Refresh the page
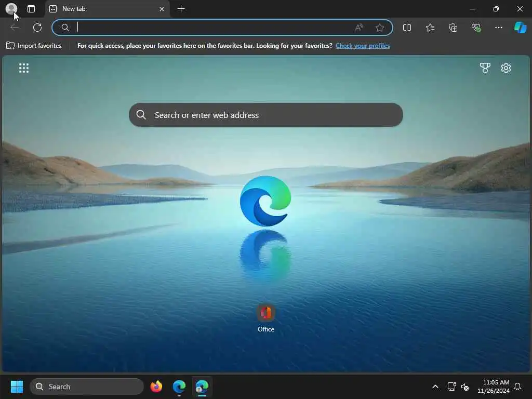The width and height of the screenshot is (532, 399). pos(37,28)
